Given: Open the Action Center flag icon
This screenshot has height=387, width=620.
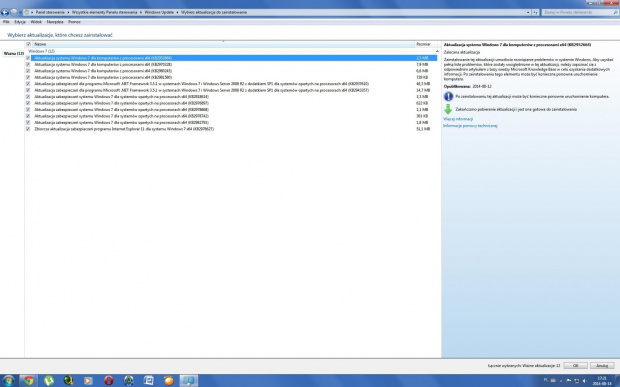Looking at the screenshot, I should coord(569,381).
